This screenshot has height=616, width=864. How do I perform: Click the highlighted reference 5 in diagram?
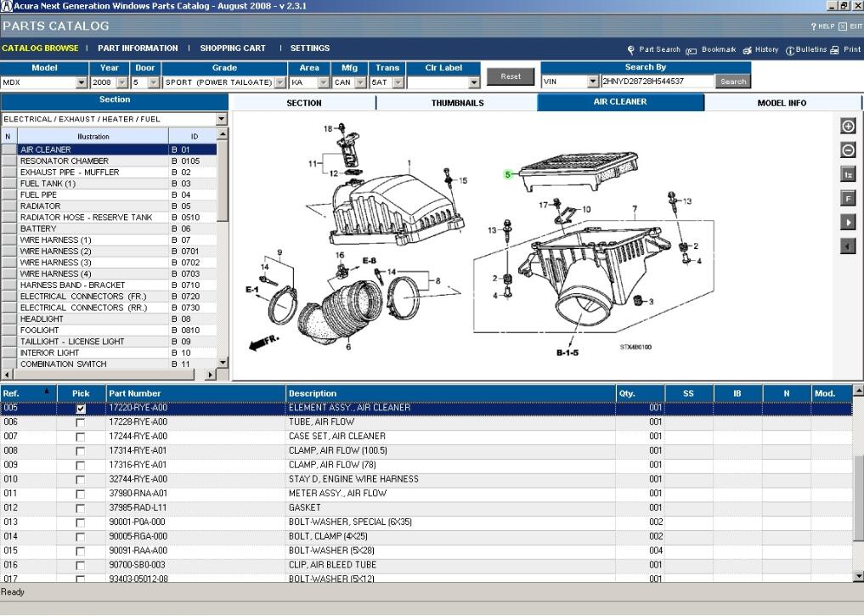507,175
